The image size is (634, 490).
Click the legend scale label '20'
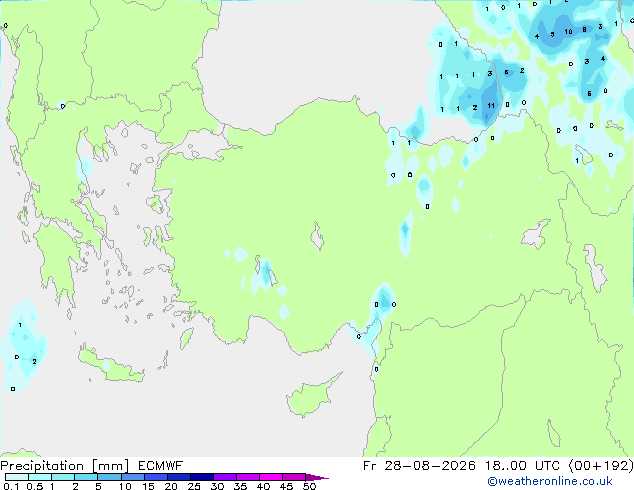[171, 486]
